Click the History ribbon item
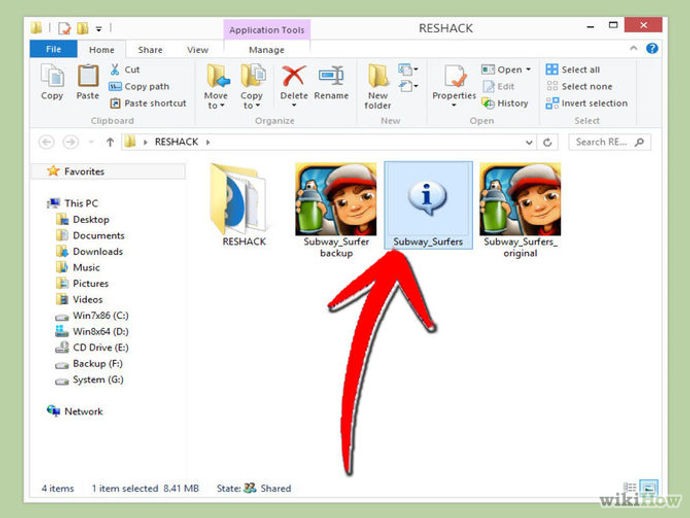Screen dimensions: 690x518 pos(505,103)
